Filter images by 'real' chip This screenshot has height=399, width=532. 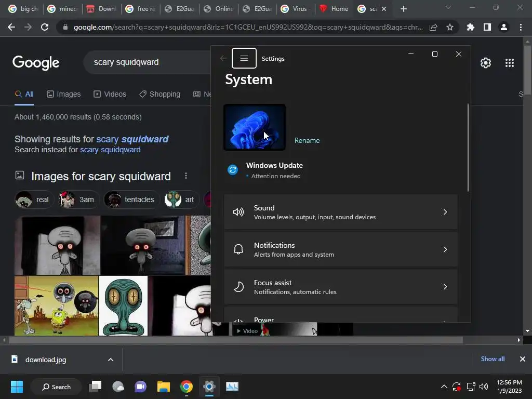34,199
